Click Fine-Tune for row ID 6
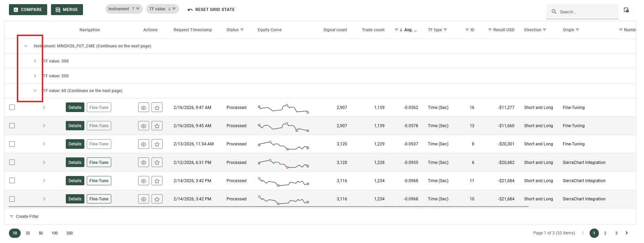Screen dimensions: 644x243 point(99,163)
